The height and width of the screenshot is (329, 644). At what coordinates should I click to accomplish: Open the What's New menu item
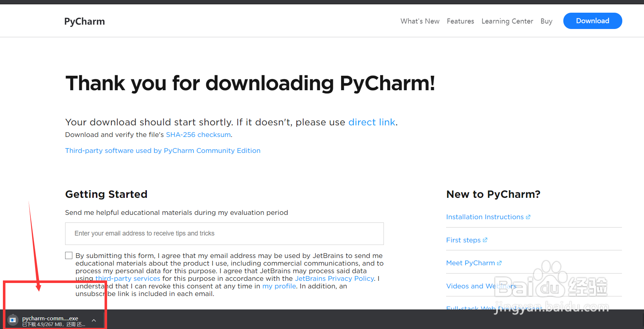pos(420,21)
